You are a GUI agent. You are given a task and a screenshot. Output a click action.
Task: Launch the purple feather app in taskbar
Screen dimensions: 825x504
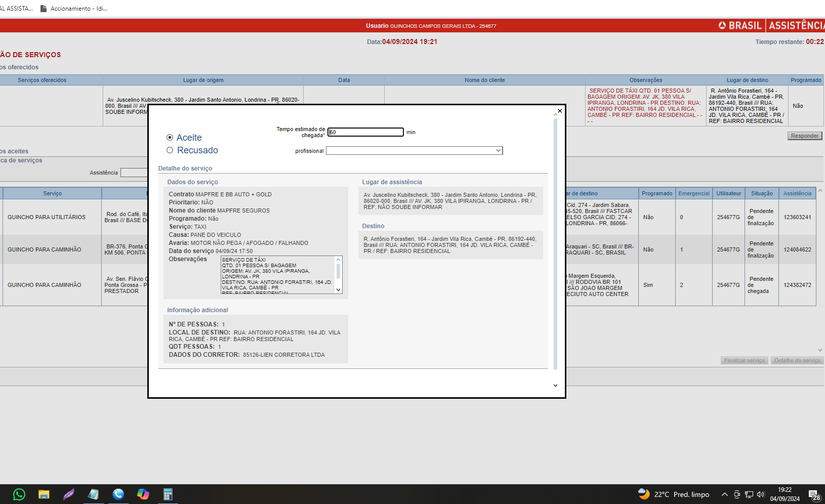tap(68, 494)
